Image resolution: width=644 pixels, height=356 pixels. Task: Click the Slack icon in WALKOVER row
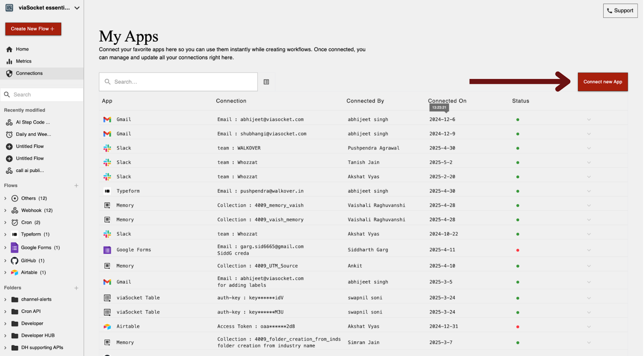pyautogui.click(x=107, y=148)
